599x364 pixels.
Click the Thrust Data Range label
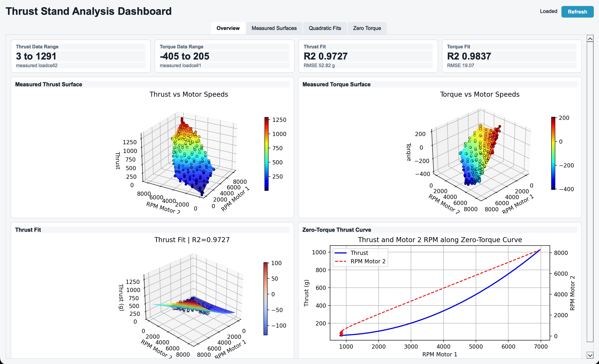tap(37, 47)
